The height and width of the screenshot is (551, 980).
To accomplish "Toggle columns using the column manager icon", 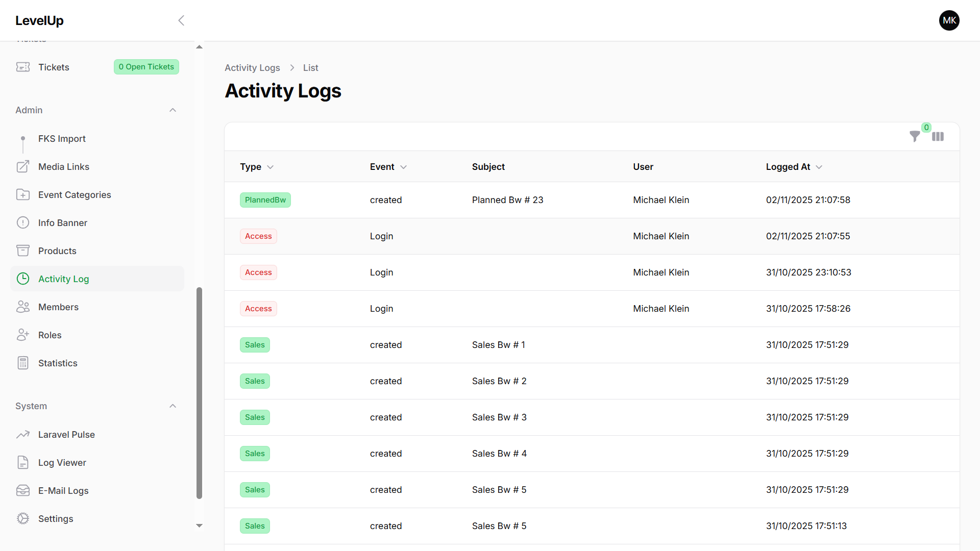I will [x=938, y=137].
